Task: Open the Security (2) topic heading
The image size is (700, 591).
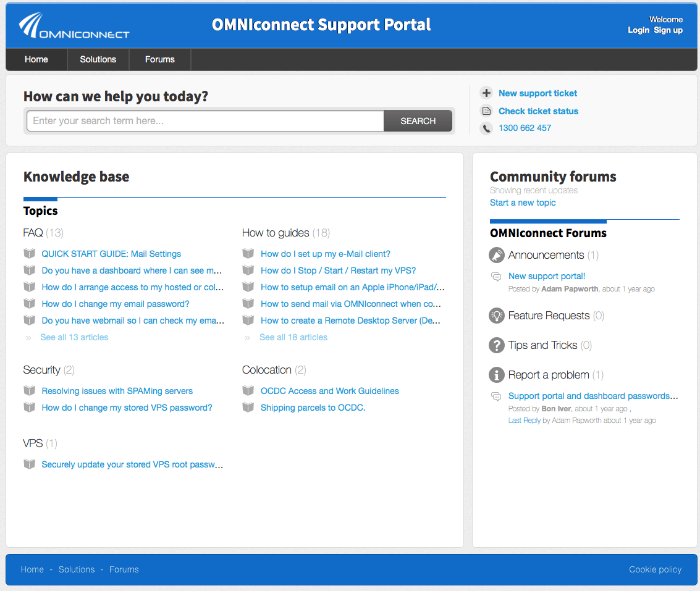Action: tap(49, 370)
